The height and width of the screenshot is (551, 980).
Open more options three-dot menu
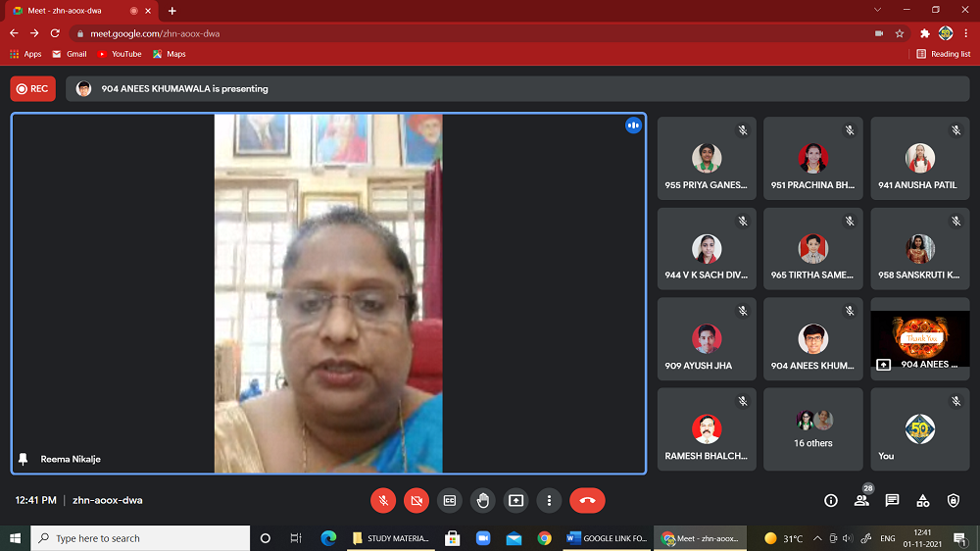[549, 500]
